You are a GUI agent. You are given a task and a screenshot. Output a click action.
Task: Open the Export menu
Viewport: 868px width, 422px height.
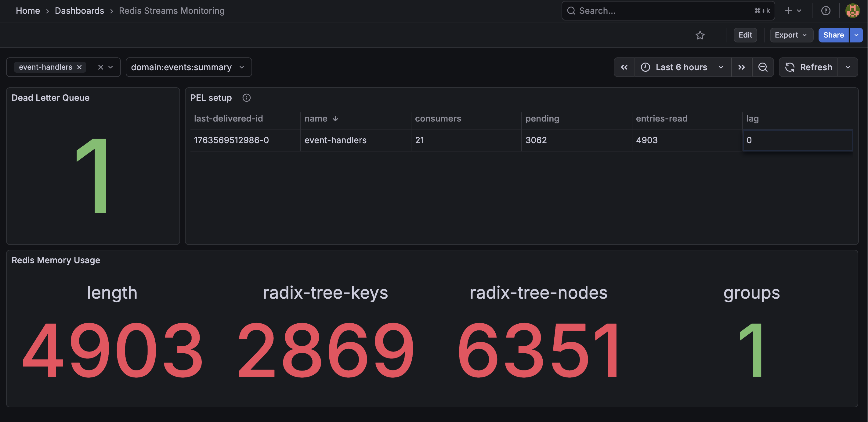click(791, 35)
